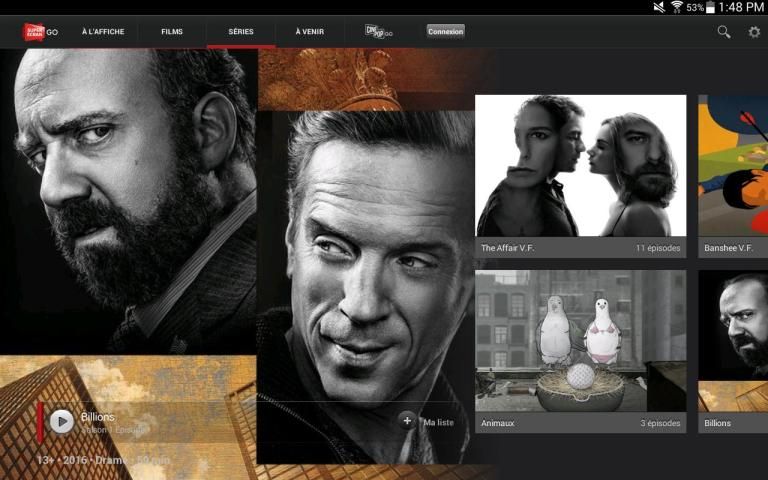Tap the Wi-Fi status bar icon

click(x=676, y=7)
